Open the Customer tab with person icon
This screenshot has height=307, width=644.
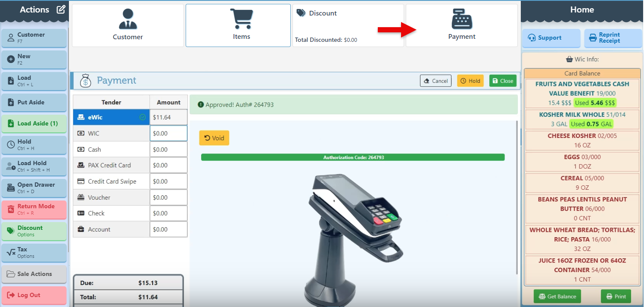(128, 25)
